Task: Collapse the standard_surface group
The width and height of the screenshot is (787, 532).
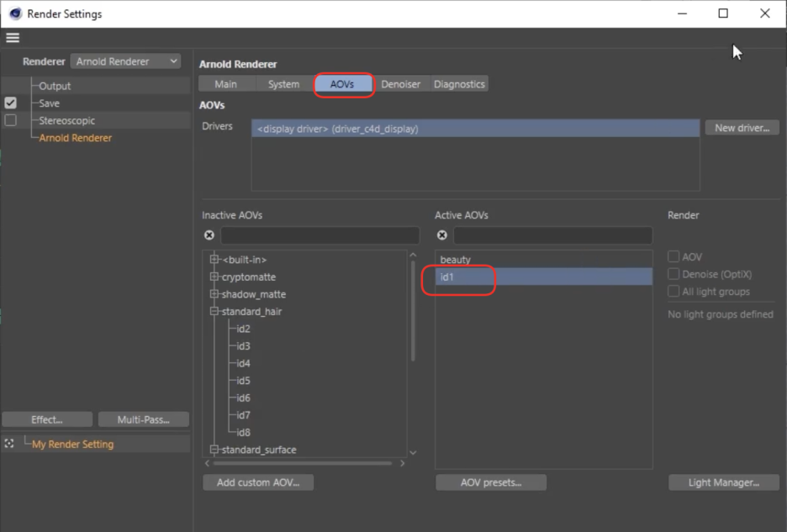Action: coord(214,449)
